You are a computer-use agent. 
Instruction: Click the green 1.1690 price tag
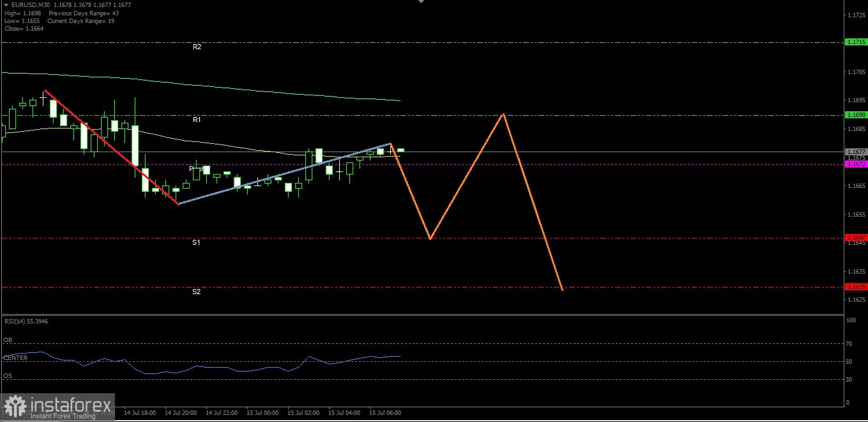tap(856, 114)
